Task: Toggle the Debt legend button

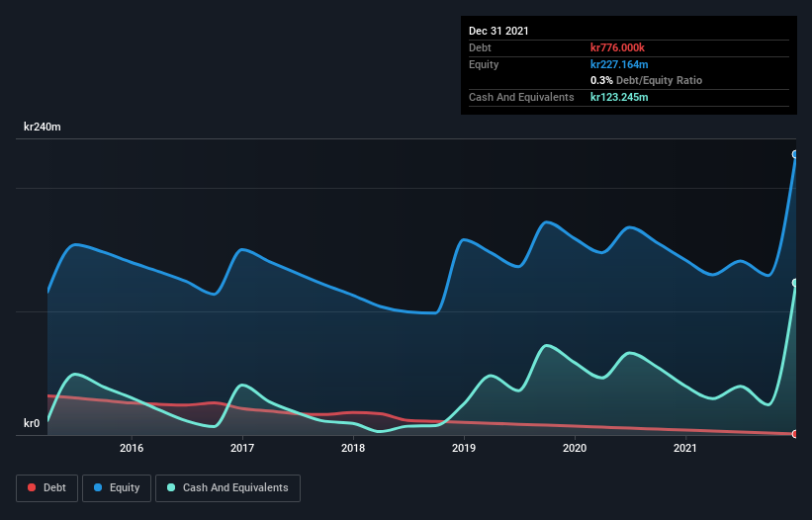Action: [x=47, y=488]
